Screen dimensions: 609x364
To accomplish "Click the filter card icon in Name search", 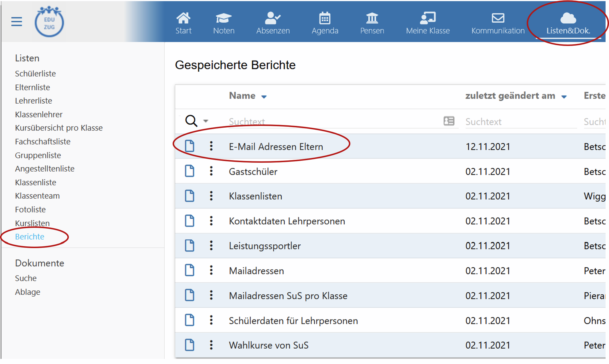I will click(449, 121).
